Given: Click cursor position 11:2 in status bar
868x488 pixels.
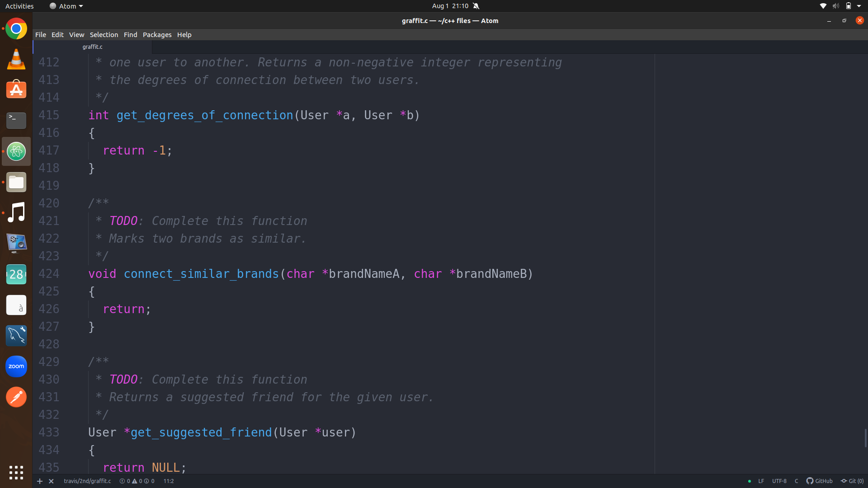Looking at the screenshot, I should pos(169,481).
